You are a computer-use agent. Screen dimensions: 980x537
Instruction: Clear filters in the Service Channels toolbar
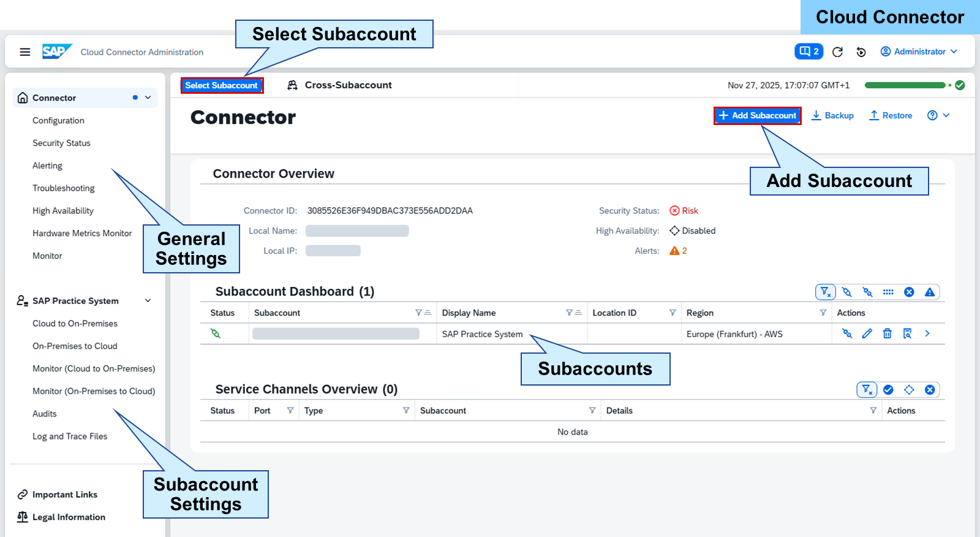click(867, 389)
